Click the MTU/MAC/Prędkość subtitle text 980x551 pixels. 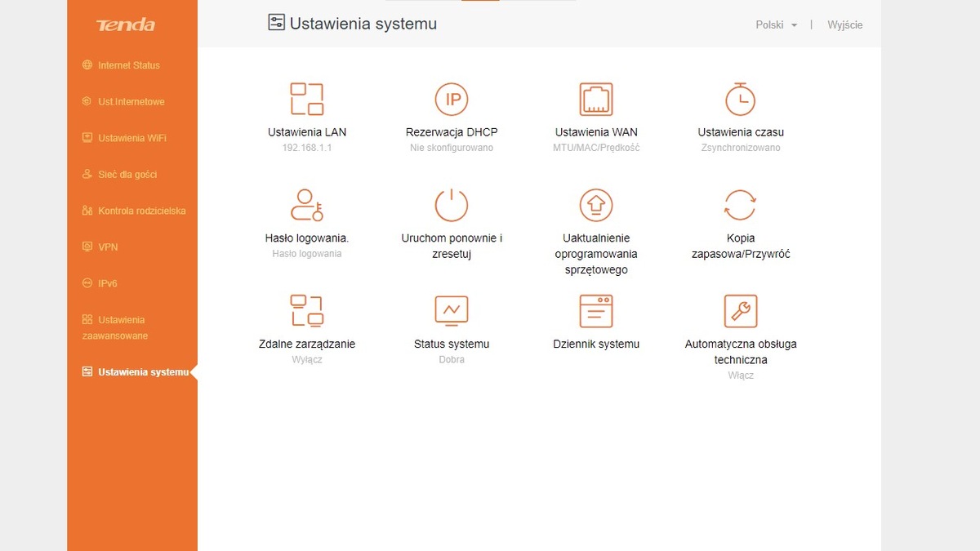tap(596, 148)
